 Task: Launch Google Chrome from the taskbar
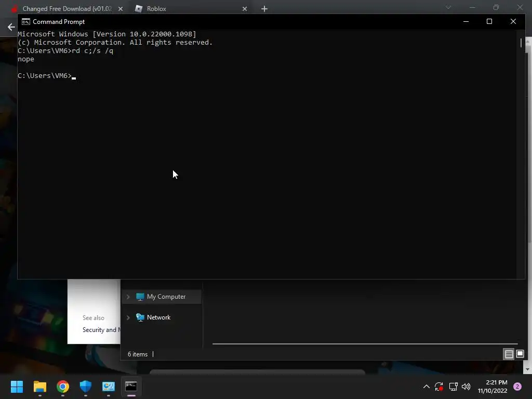pyautogui.click(x=63, y=387)
